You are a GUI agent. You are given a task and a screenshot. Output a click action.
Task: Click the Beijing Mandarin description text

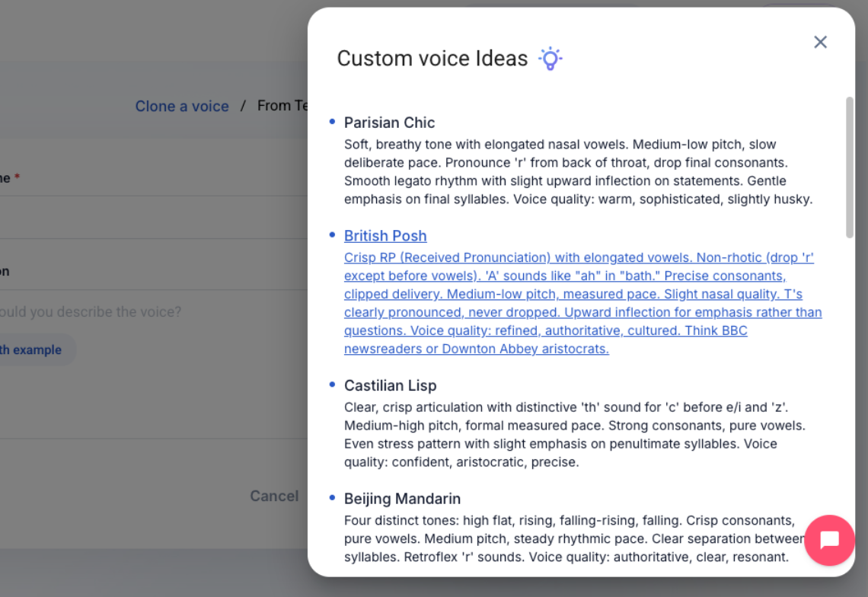point(574,539)
